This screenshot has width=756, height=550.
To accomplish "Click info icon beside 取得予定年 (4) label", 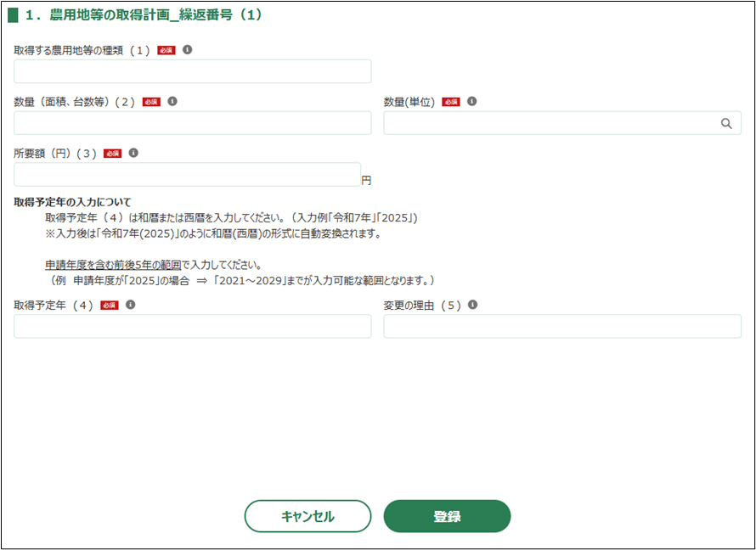I will point(131,305).
